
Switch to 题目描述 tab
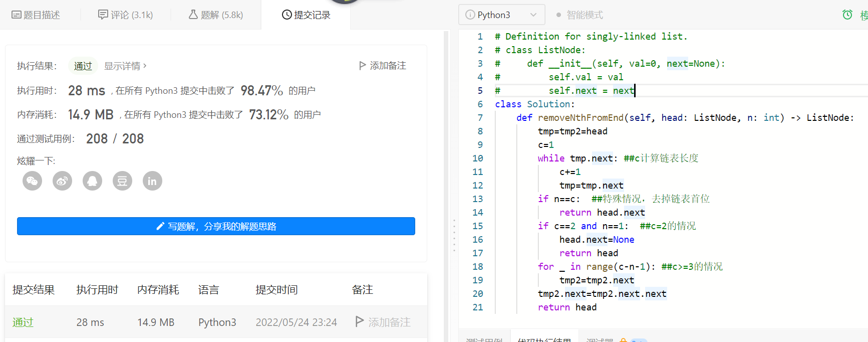point(36,15)
